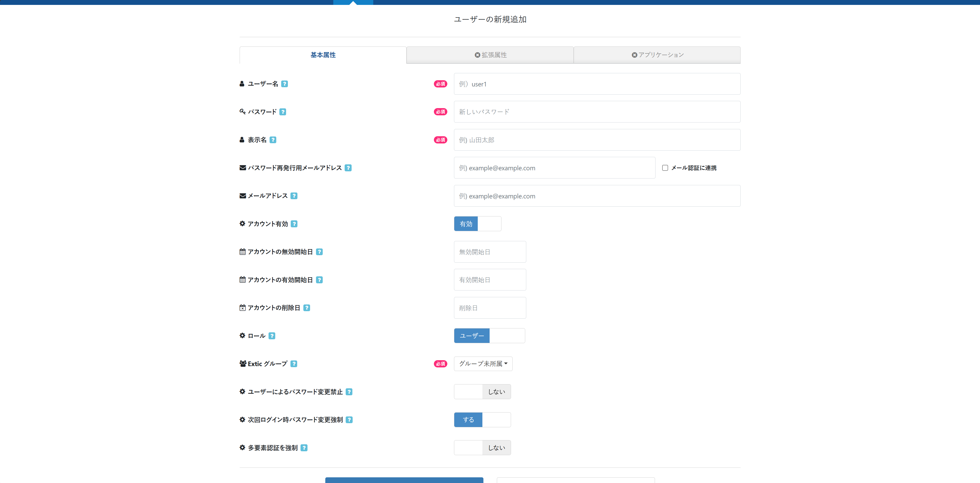Switch to the アプリケーション tab
The height and width of the screenshot is (483, 980).
pos(657,55)
